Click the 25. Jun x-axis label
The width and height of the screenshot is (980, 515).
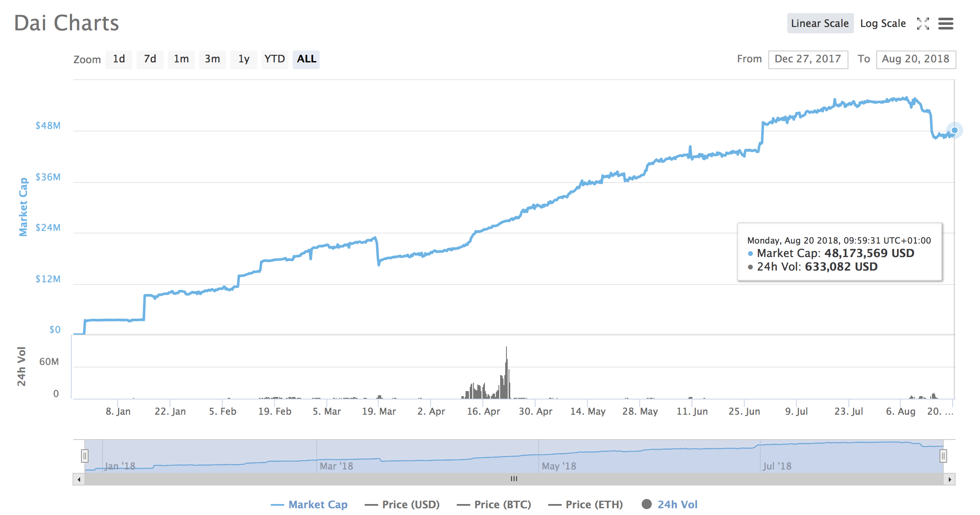744,411
